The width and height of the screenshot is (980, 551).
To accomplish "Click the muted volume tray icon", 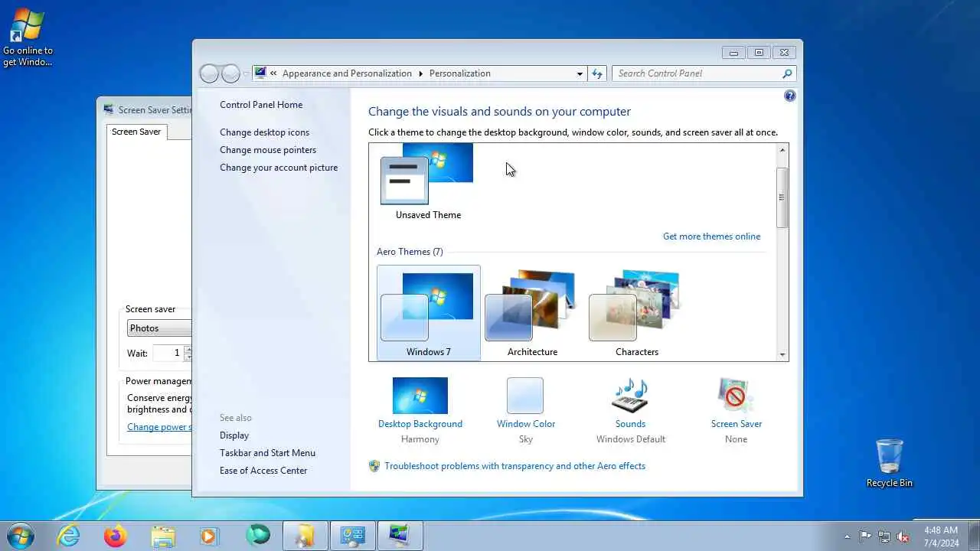I will [903, 536].
